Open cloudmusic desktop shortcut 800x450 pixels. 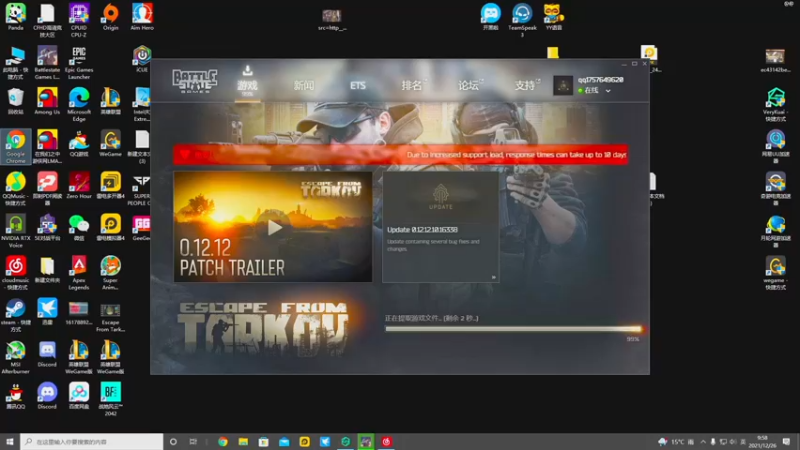tap(16, 273)
